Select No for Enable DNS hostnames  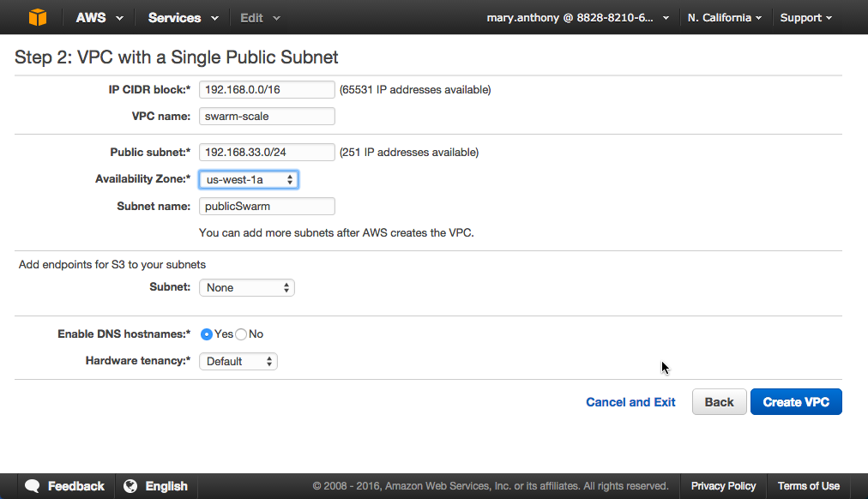(241, 334)
